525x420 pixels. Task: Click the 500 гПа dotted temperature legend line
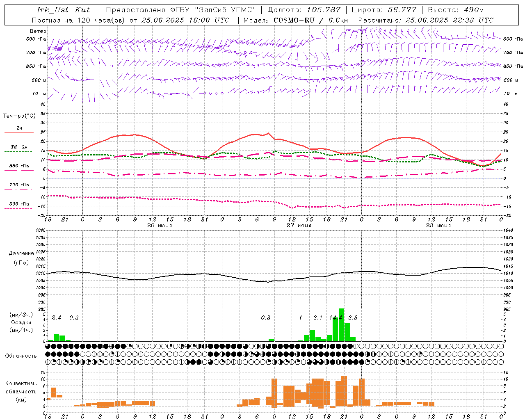(18, 208)
